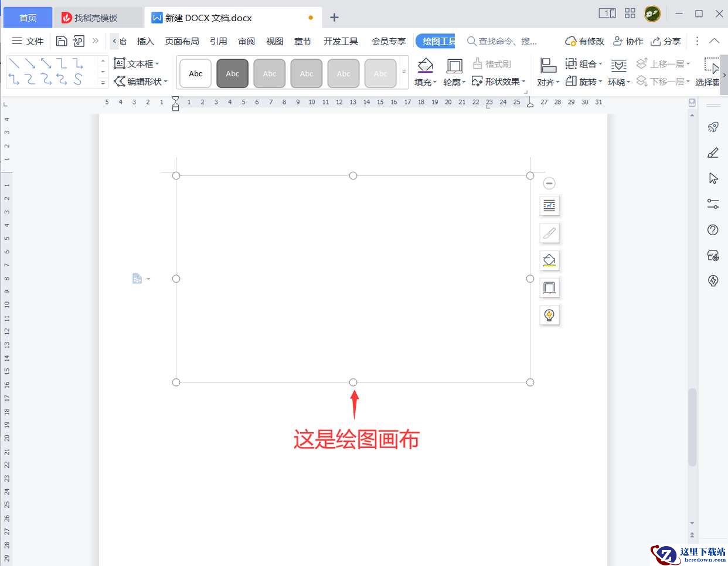The width and height of the screenshot is (728, 566).
Task: Collapse the floating toolbar with minus icon
Action: (549, 184)
